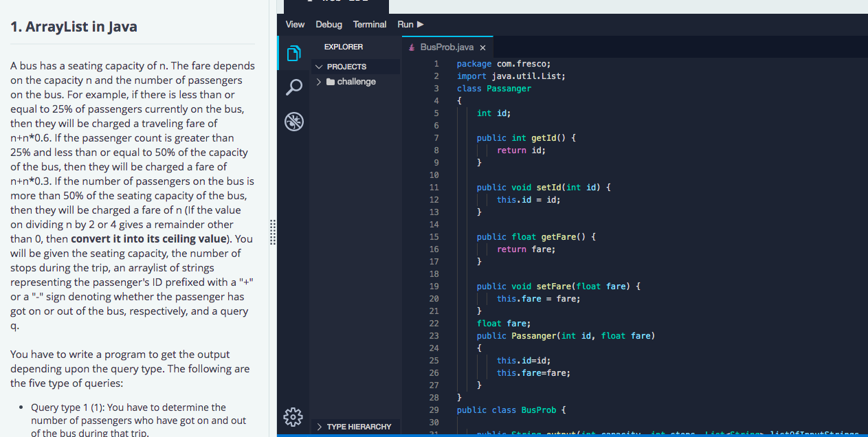This screenshot has height=437, width=868.
Task: Click line number 15 in the editor
Action: [434, 236]
